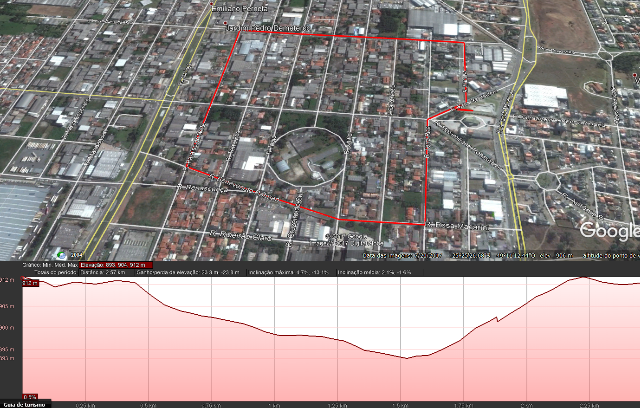The image size is (640, 408).
Task: Click the 1 km mark on distance axis
Action: point(274,405)
